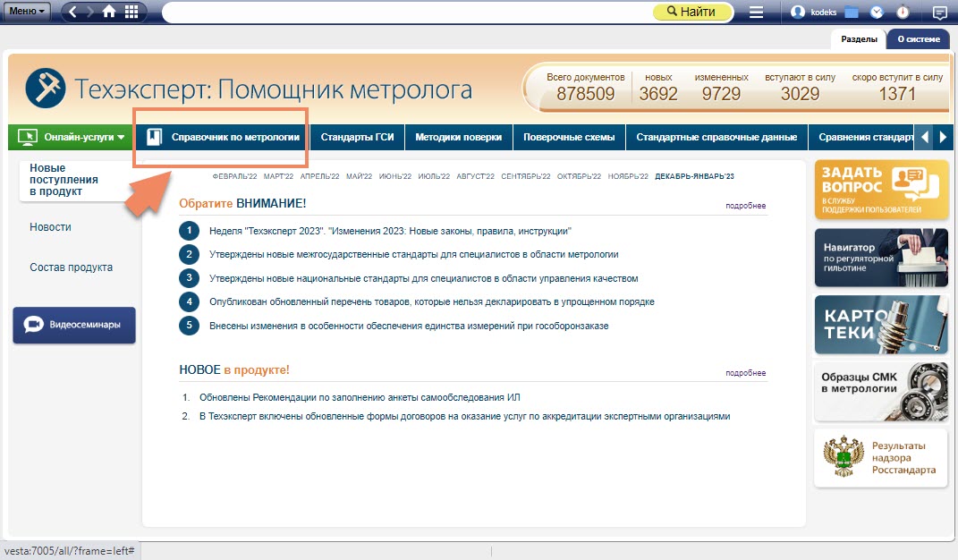This screenshot has height=560, width=958.
Task: Click подробнее next to Обратите ВНИМАНИЕ
Action: 745,206
